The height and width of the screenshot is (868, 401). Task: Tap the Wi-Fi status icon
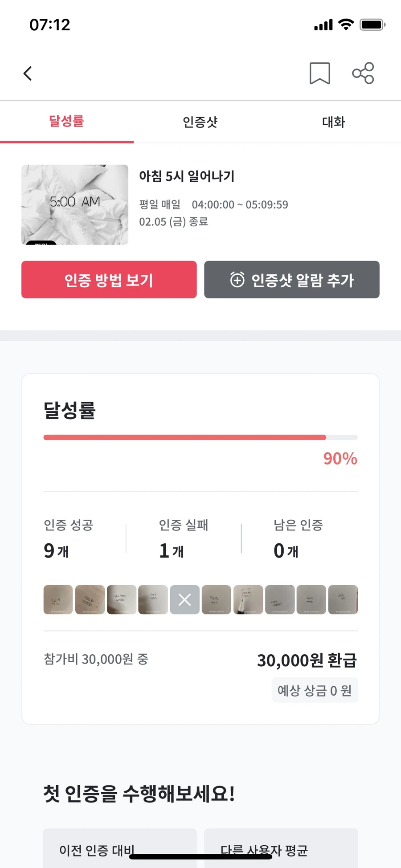346,24
